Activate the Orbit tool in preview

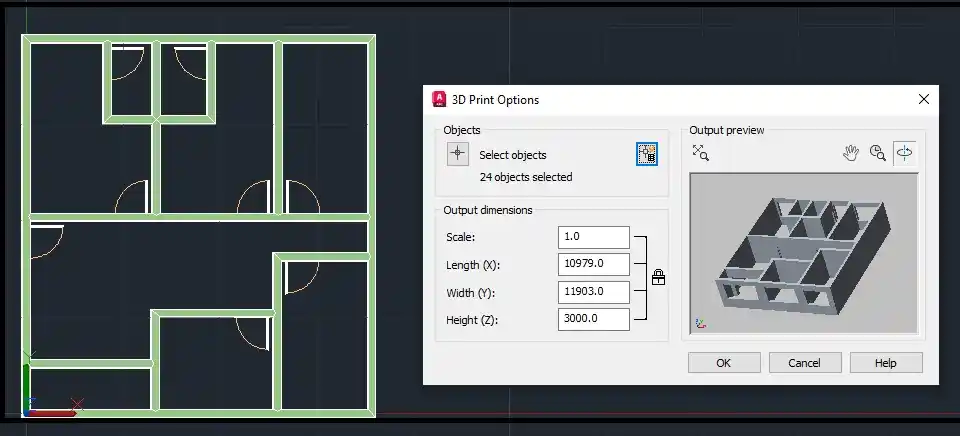click(x=904, y=153)
